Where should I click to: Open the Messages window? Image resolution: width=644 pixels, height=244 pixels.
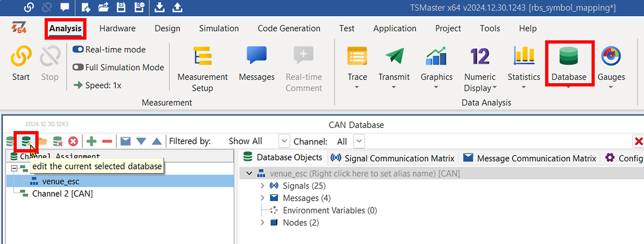pyautogui.click(x=257, y=64)
